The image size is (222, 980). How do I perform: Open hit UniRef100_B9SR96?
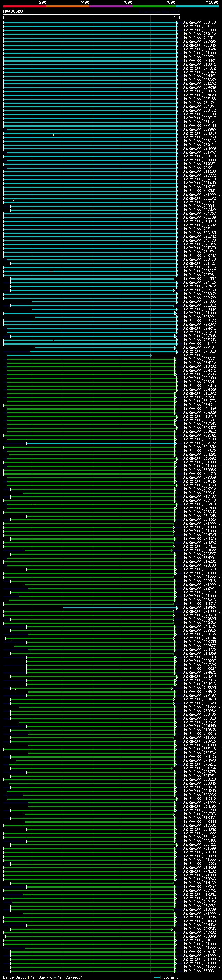pos(199,41)
